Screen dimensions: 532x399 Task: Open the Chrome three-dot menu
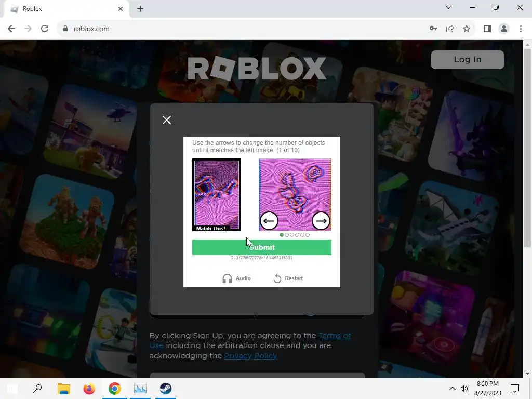click(521, 29)
